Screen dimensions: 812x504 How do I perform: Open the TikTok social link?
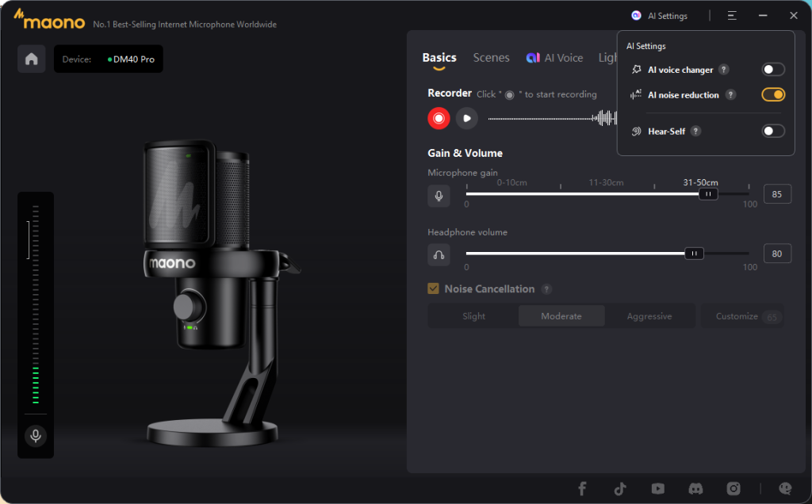pos(620,488)
